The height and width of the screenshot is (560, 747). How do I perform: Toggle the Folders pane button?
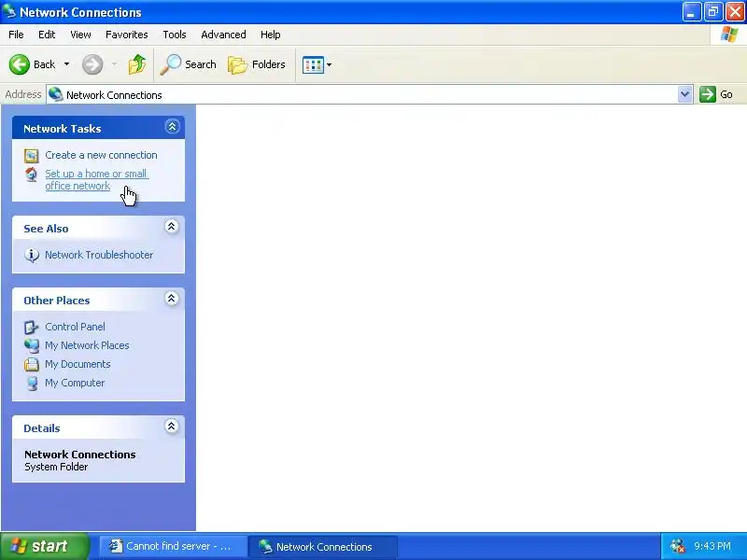click(x=257, y=64)
